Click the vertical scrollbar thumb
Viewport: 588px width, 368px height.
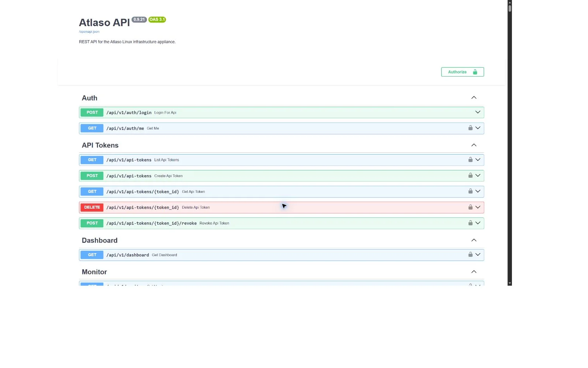pyautogui.click(x=510, y=8)
